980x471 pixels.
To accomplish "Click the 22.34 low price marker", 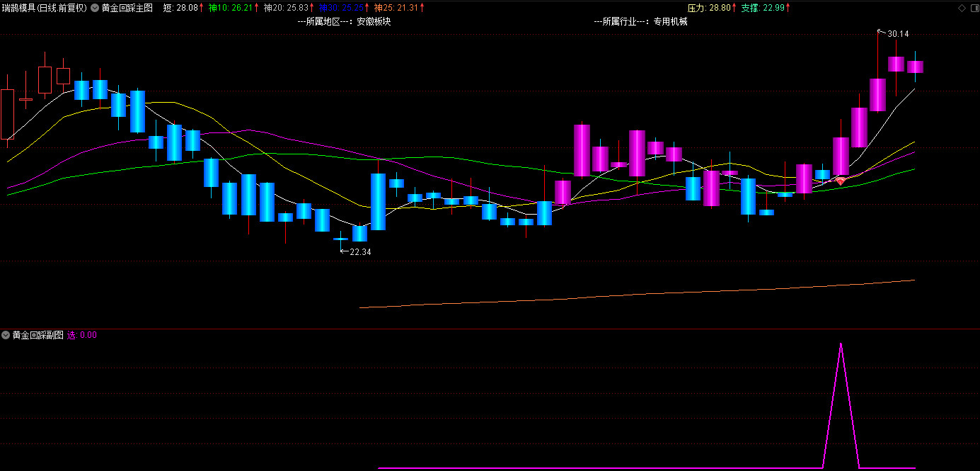I will (x=359, y=251).
